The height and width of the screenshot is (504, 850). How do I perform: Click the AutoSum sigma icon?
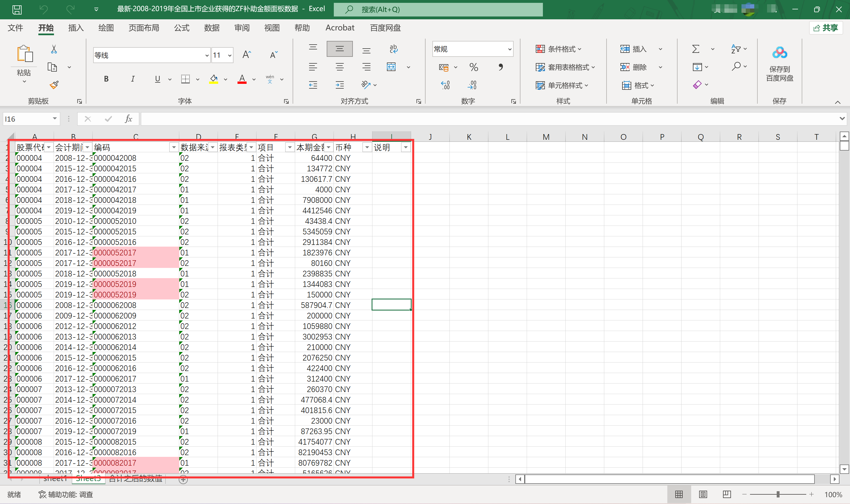695,49
